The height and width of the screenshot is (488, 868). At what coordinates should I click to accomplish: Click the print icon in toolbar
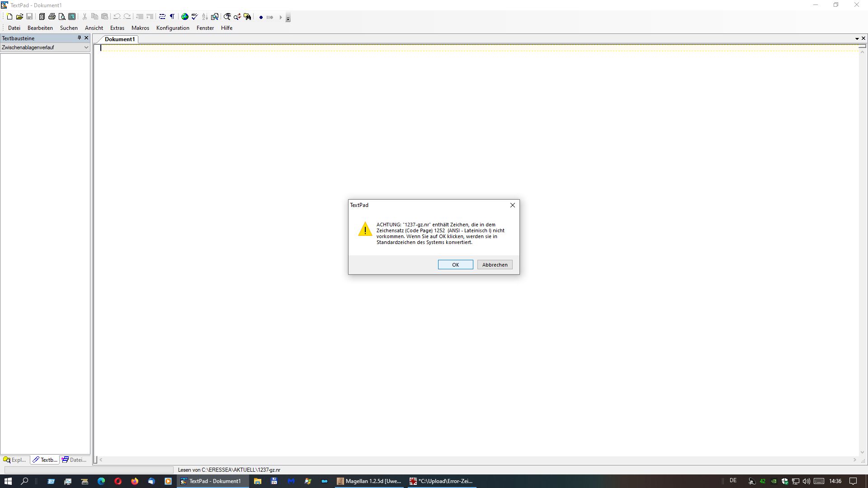coord(52,17)
